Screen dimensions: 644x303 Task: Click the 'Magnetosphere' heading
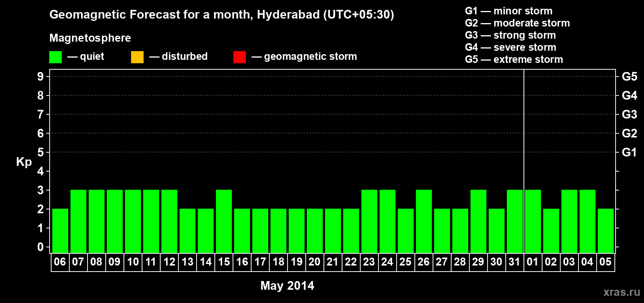tap(90, 38)
